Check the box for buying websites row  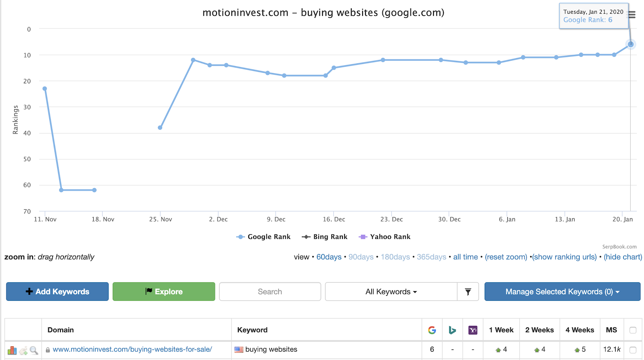point(633,350)
